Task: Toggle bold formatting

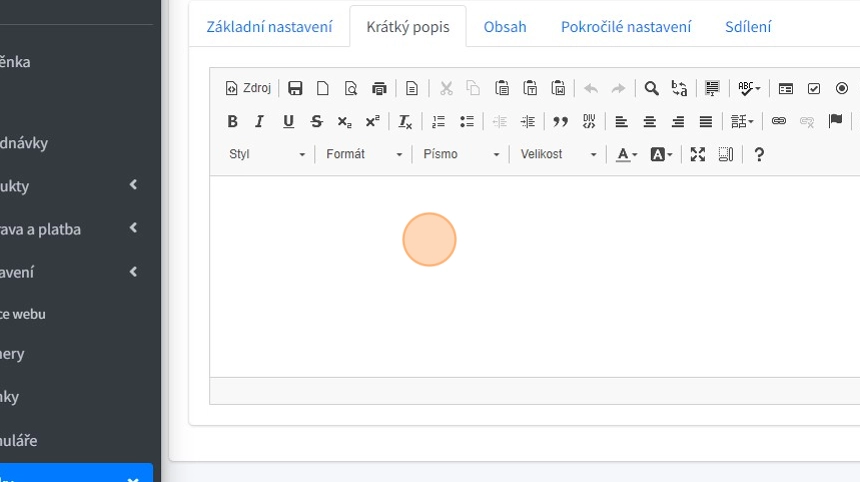Action: pyautogui.click(x=232, y=121)
